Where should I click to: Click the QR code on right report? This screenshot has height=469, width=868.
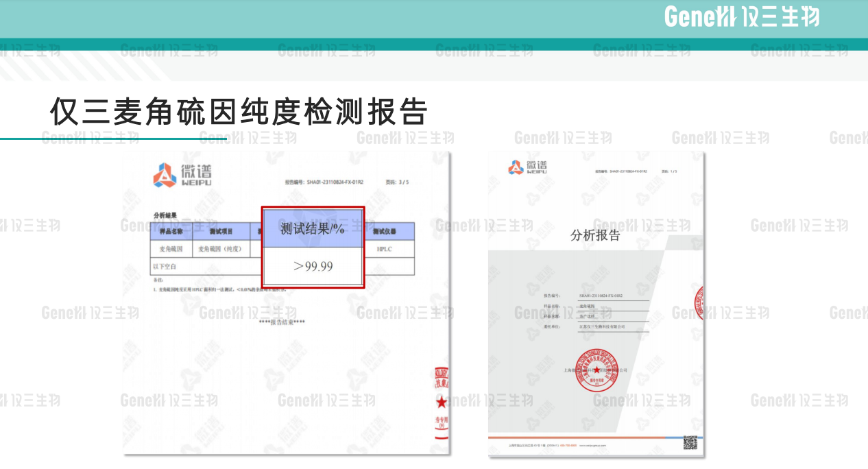click(x=690, y=442)
